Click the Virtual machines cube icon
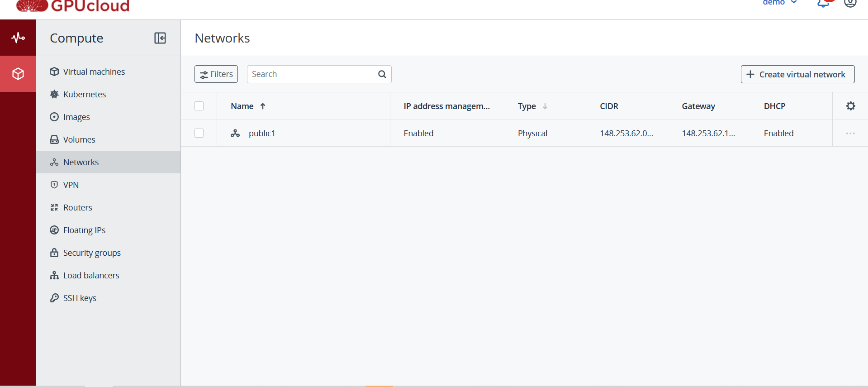The image size is (868, 387). click(x=54, y=72)
